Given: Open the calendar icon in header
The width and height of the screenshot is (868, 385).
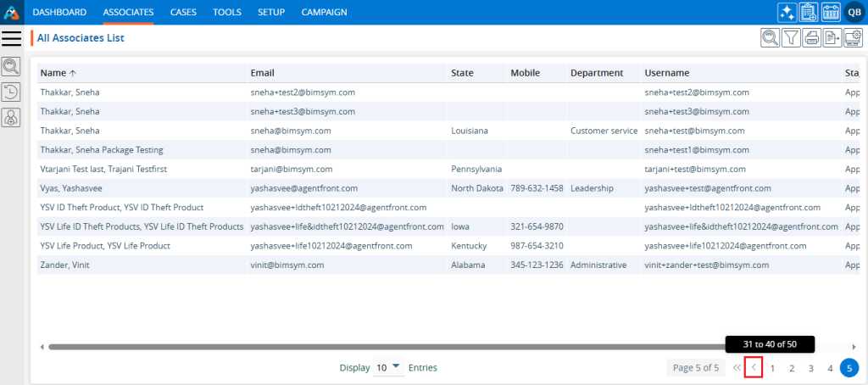Looking at the screenshot, I should (831, 12).
